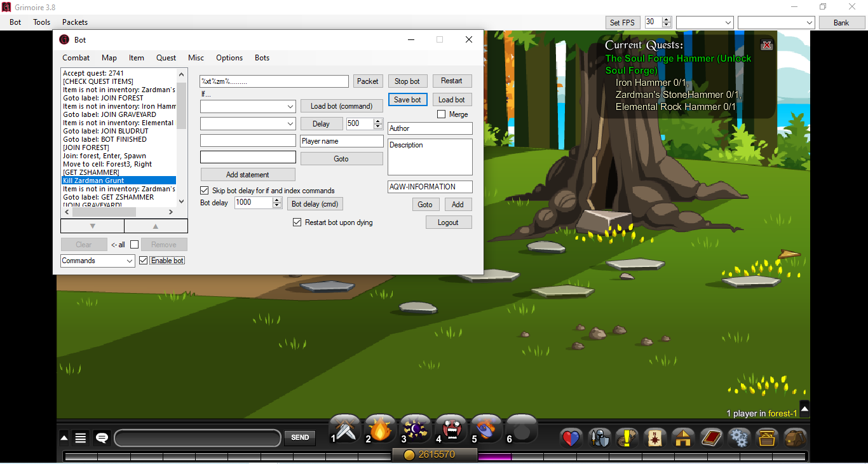This screenshot has height=464, width=868.
Task: Check the 'all' checkbox beside Clear
Action: (x=134, y=245)
